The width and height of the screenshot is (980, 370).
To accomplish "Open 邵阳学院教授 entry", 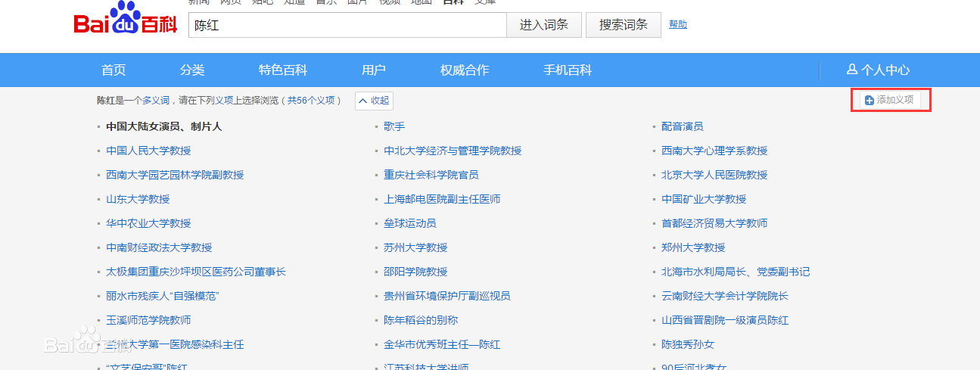I will click(415, 272).
